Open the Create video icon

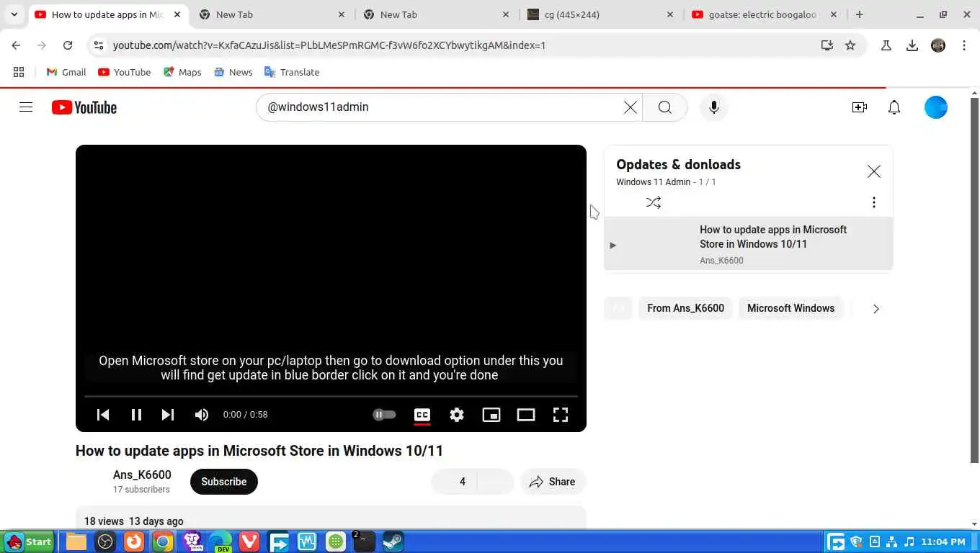pyautogui.click(x=859, y=107)
